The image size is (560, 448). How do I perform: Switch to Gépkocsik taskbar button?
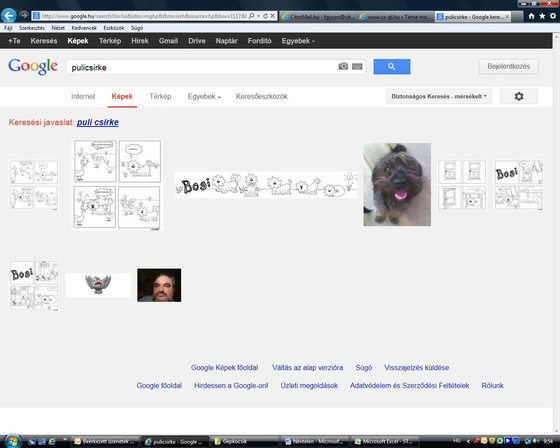pyautogui.click(x=244, y=441)
